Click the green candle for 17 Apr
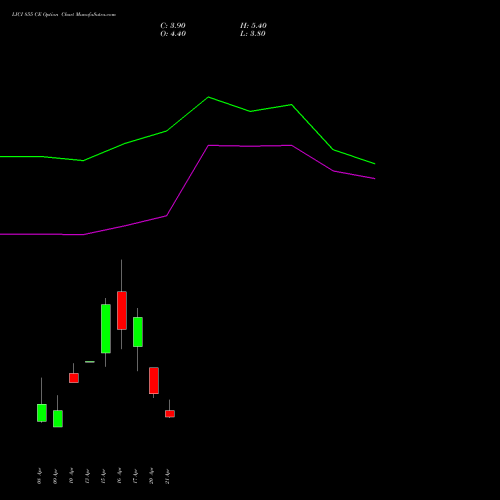The width and height of the screenshot is (500, 500). (x=138, y=332)
